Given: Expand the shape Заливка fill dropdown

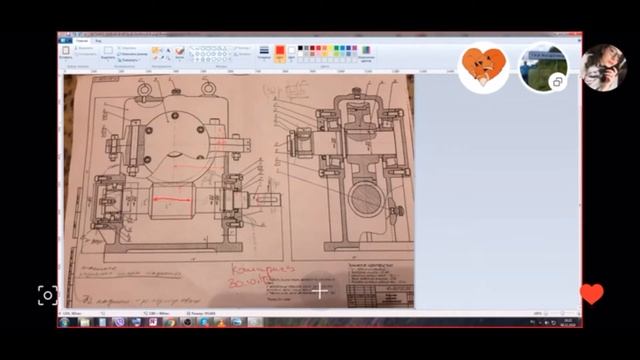Looking at the screenshot, I should pyautogui.click(x=242, y=54).
